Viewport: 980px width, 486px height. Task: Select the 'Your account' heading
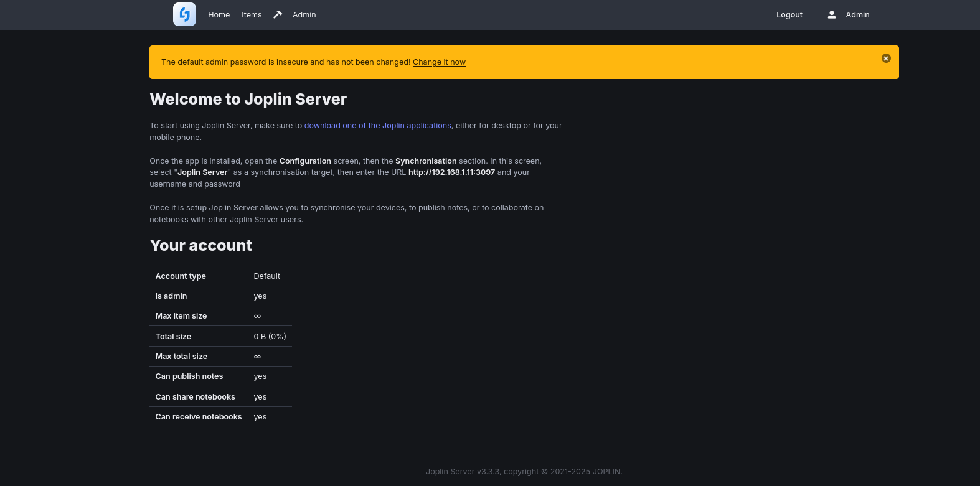pos(200,245)
